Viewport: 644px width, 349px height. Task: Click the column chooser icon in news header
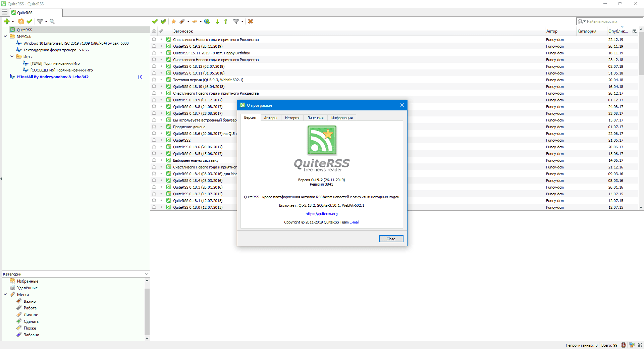[x=635, y=31]
